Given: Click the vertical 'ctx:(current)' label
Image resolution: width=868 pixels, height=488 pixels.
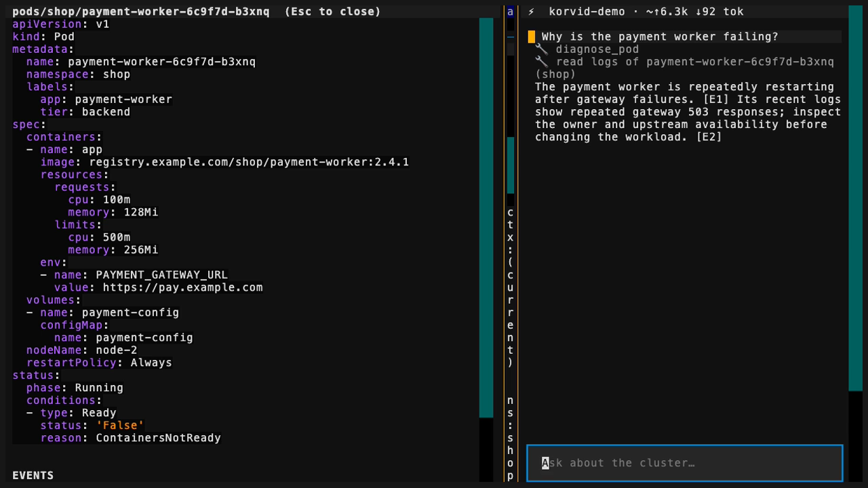Looking at the screenshot, I should (x=511, y=287).
